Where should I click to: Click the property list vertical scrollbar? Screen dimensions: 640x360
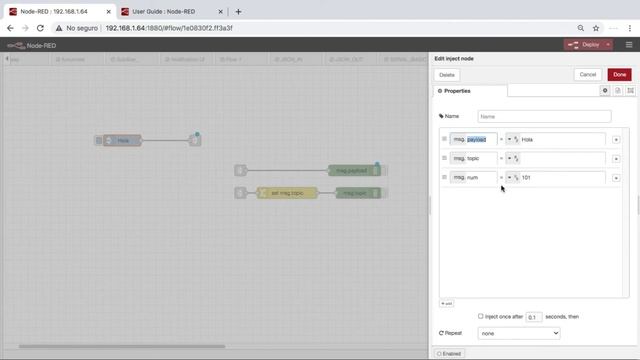pos(625,212)
